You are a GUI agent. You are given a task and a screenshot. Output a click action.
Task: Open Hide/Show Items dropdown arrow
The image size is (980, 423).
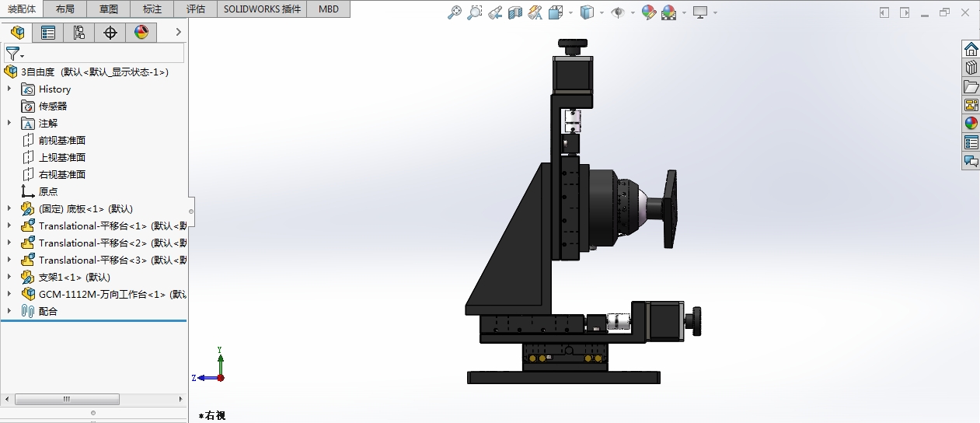pyautogui.click(x=633, y=12)
